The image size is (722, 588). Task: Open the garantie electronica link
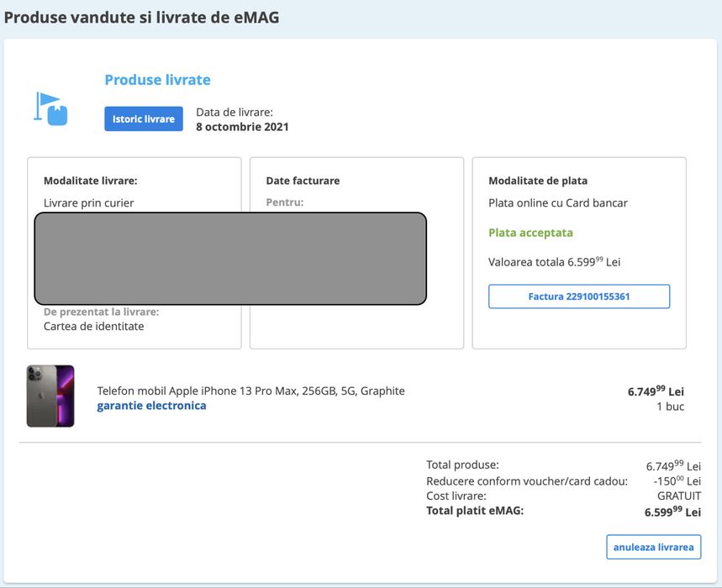coord(151,406)
